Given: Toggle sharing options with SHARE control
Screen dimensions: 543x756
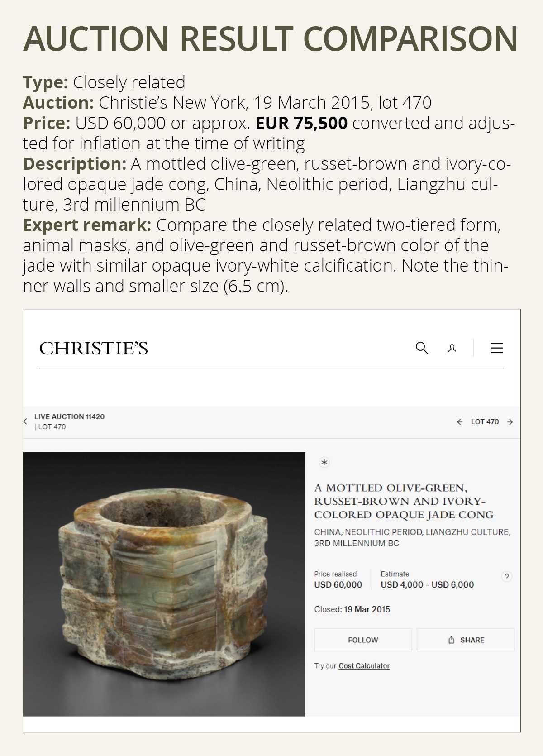Looking at the screenshot, I should pos(465,640).
